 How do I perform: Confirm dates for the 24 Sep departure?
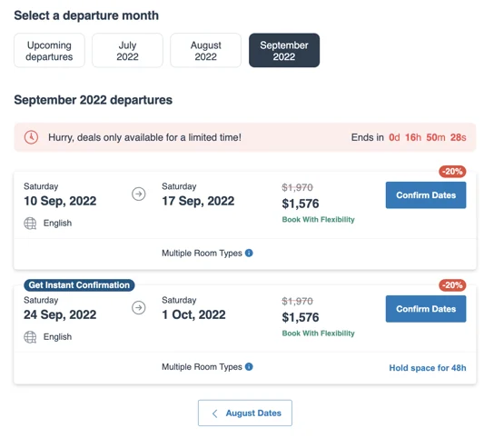pyautogui.click(x=426, y=309)
